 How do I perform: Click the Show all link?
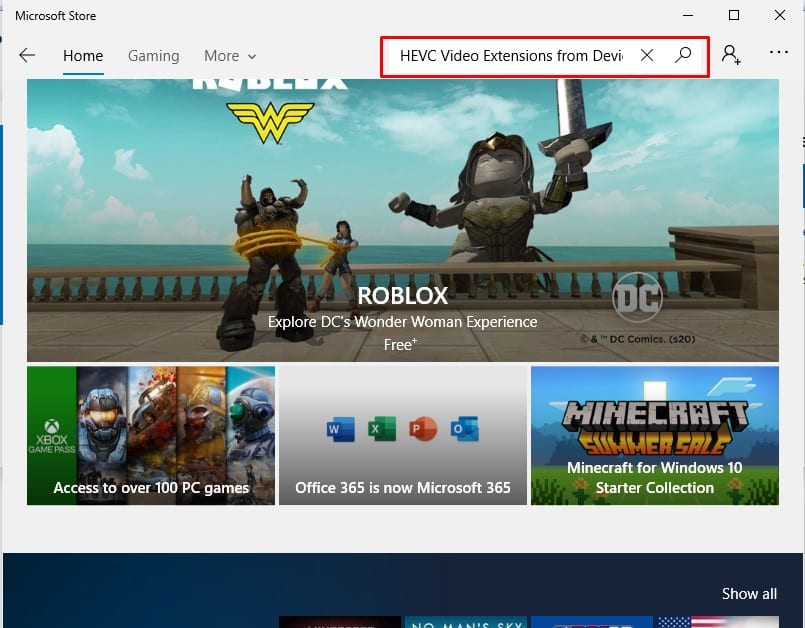[749, 594]
